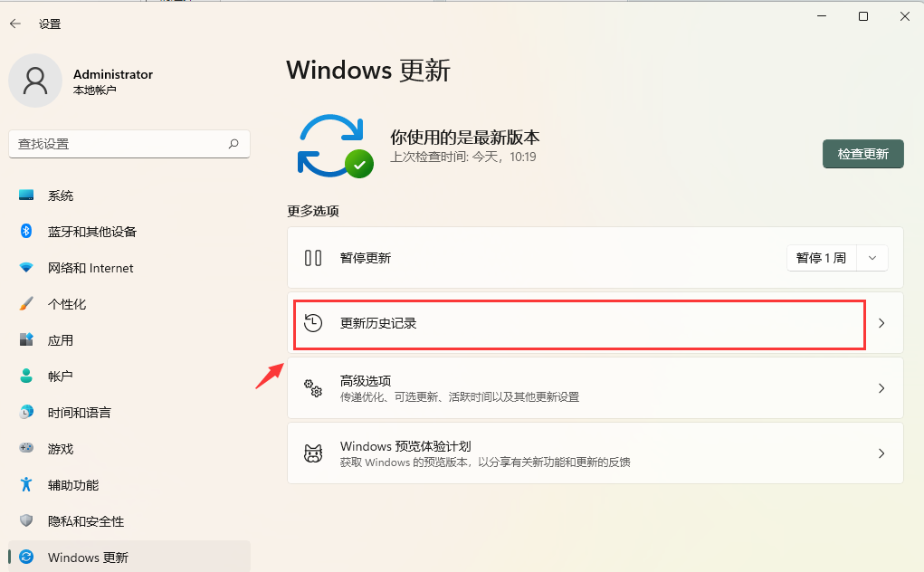Click the 游戏 Xbox icon

[x=24, y=448]
